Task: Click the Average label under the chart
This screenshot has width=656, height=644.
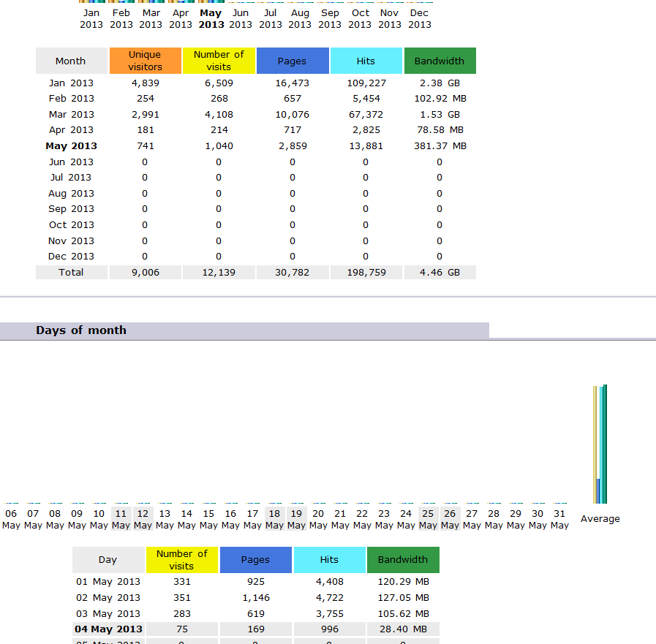Action: click(x=600, y=518)
